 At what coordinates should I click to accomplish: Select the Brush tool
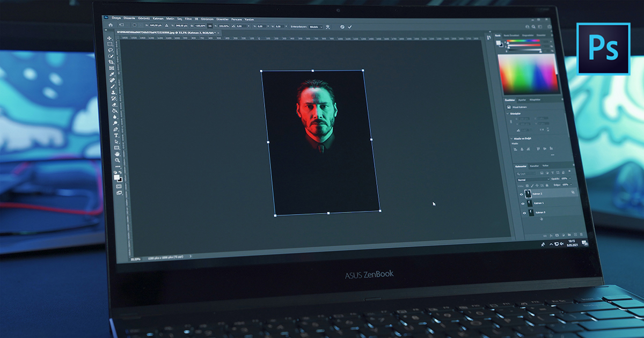(x=113, y=86)
